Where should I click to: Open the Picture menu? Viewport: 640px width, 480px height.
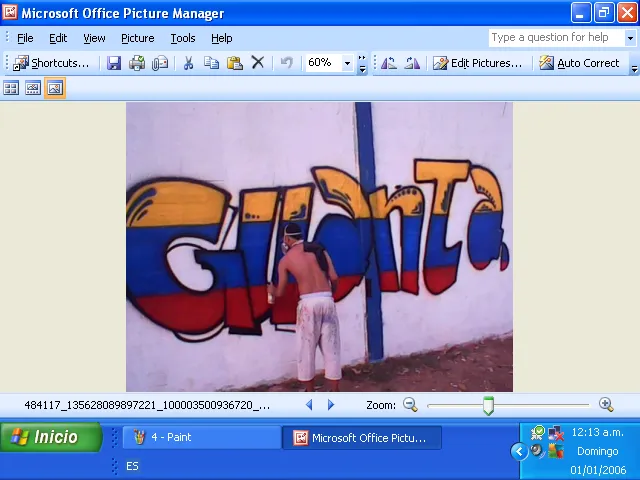tap(138, 38)
